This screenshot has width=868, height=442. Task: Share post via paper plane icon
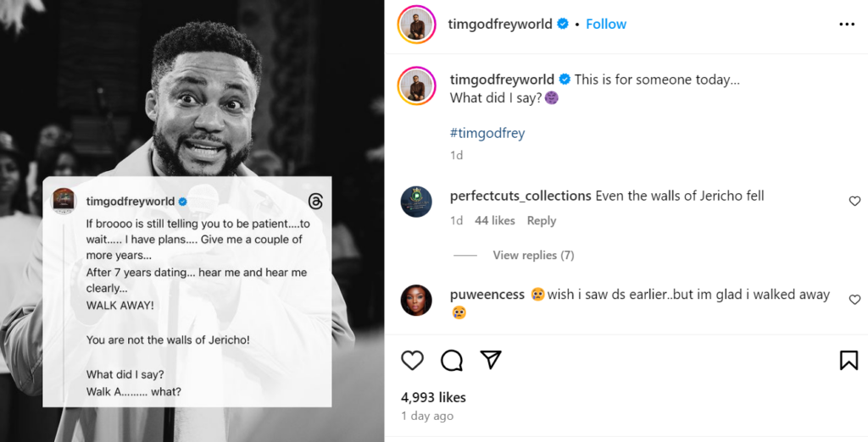point(491,360)
